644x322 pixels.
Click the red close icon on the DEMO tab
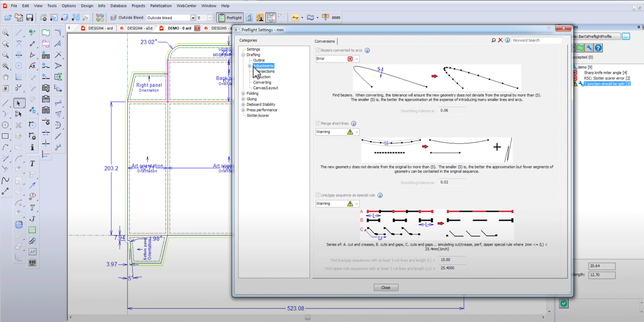click(x=197, y=28)
